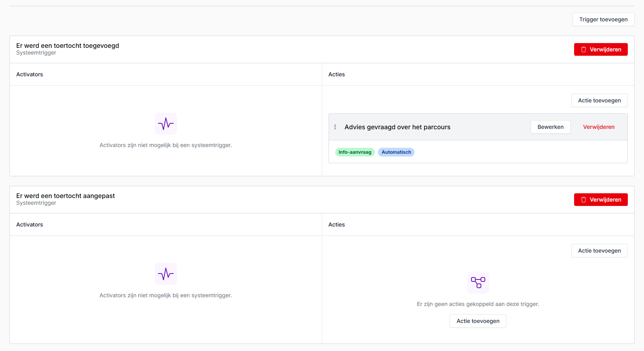Click the Acties header in the 'aangepast' trigger
The height and width of the screenshot is (351, 644).
[336, 225]
